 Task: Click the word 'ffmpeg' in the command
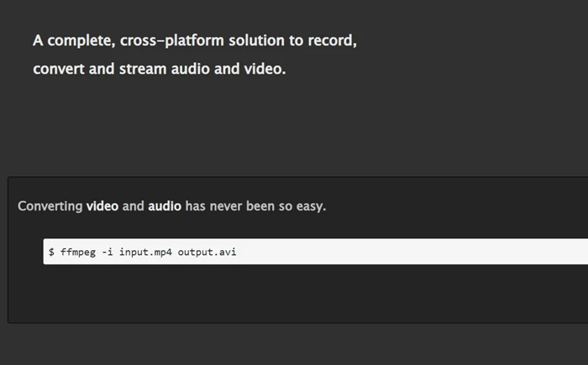[x=78, y=252]
